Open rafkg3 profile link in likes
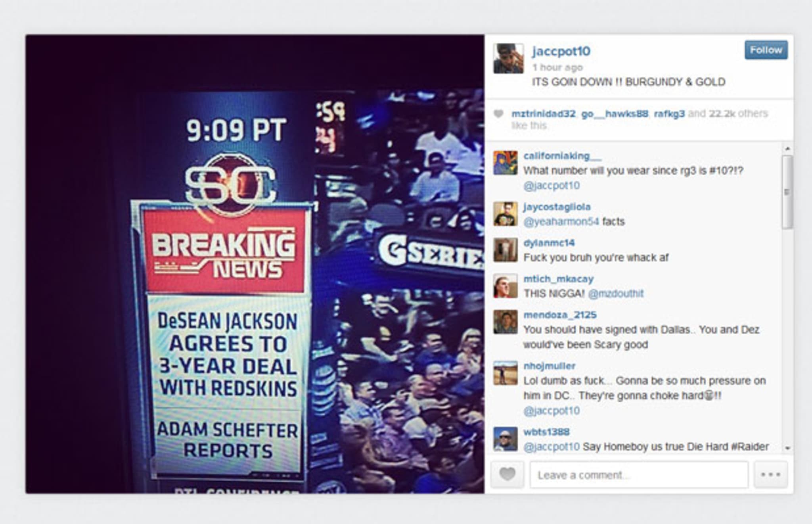The width and height of the screenshot is (812, 524). pos(669,114)
